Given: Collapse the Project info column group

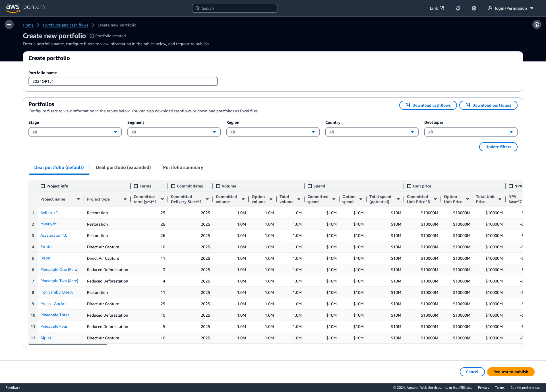Looking at the screenshot, I should [43, 186].
